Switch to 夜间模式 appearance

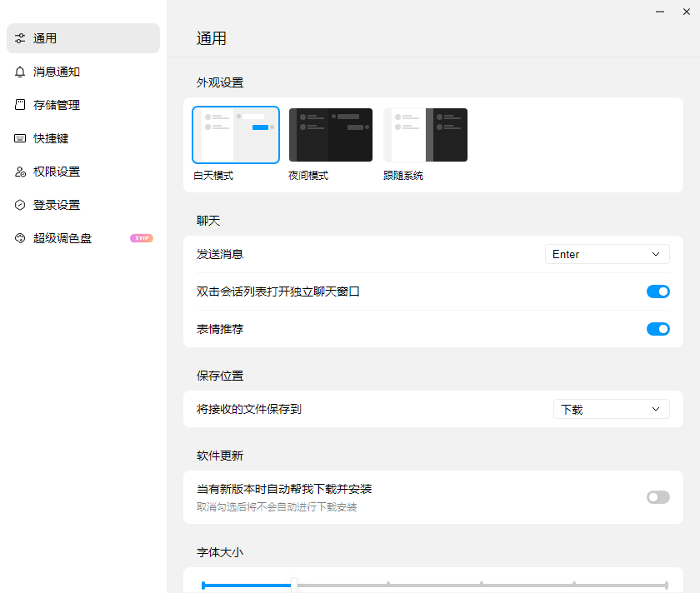point(330,134)
